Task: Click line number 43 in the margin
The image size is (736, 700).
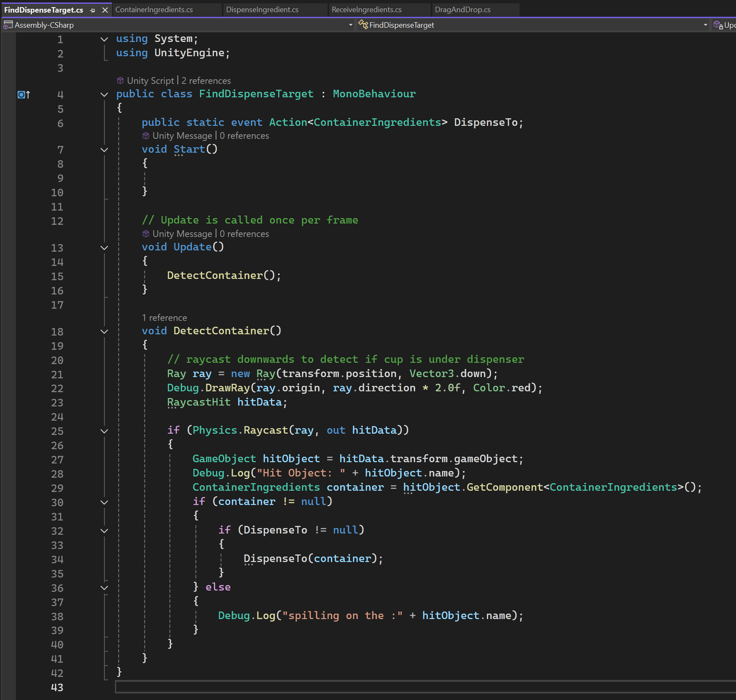Action: tap(57, 687)
